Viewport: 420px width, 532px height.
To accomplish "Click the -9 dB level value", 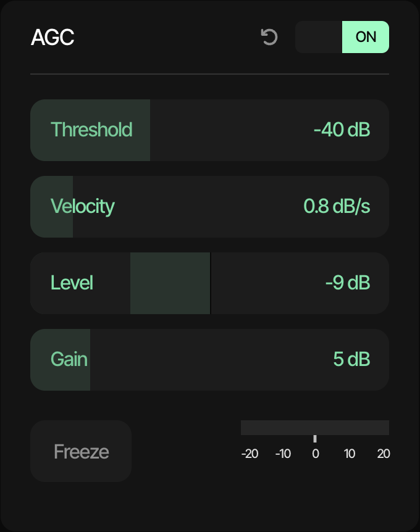I will (348, 283).
